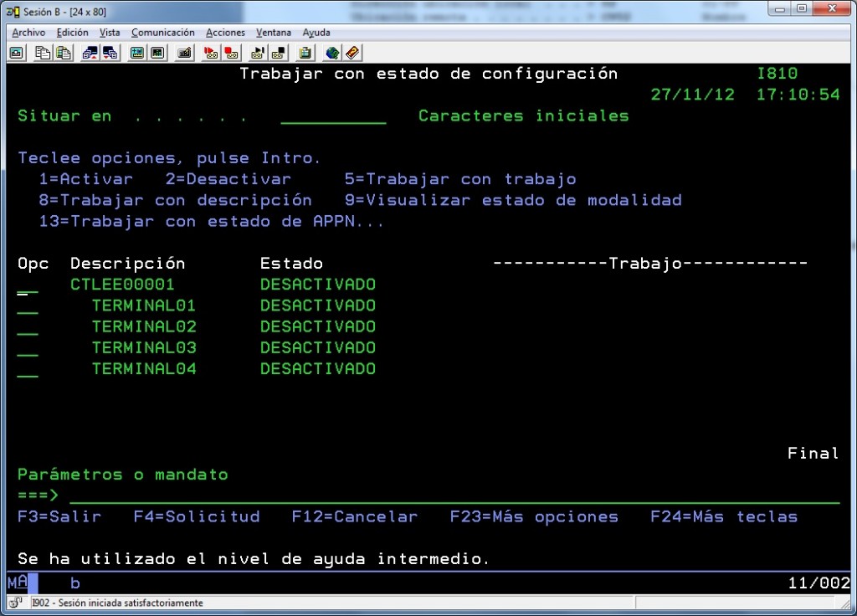Click F24=Más teclas key label
The image size is (857, 616).
tap(724, 516)
